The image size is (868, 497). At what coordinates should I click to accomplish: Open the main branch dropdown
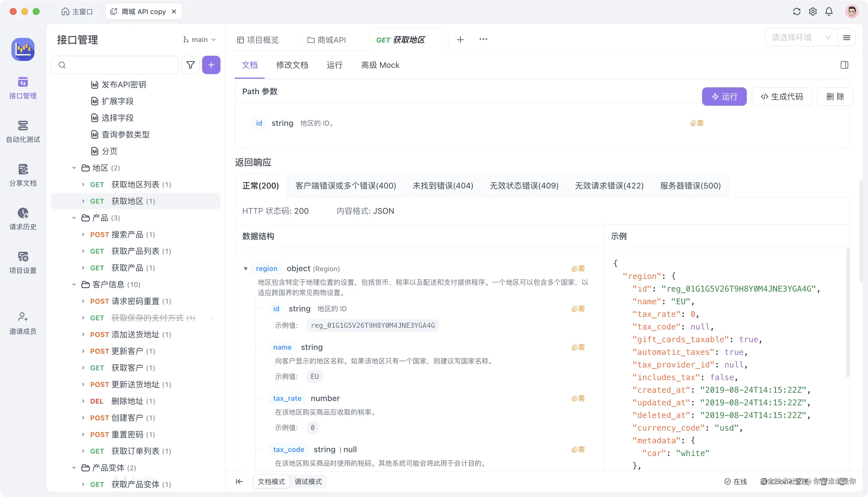(x=199, y=39)
